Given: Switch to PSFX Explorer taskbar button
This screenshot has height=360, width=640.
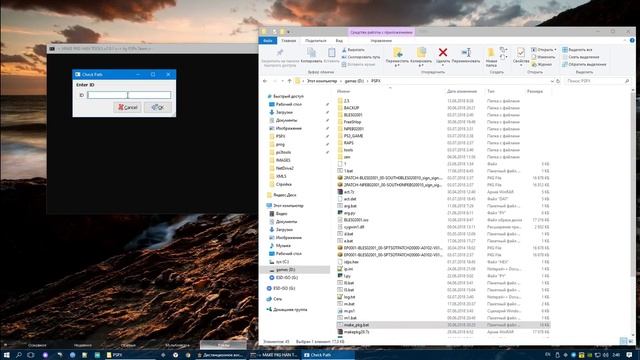Looking at the screenshot, I should click(130, 355).
